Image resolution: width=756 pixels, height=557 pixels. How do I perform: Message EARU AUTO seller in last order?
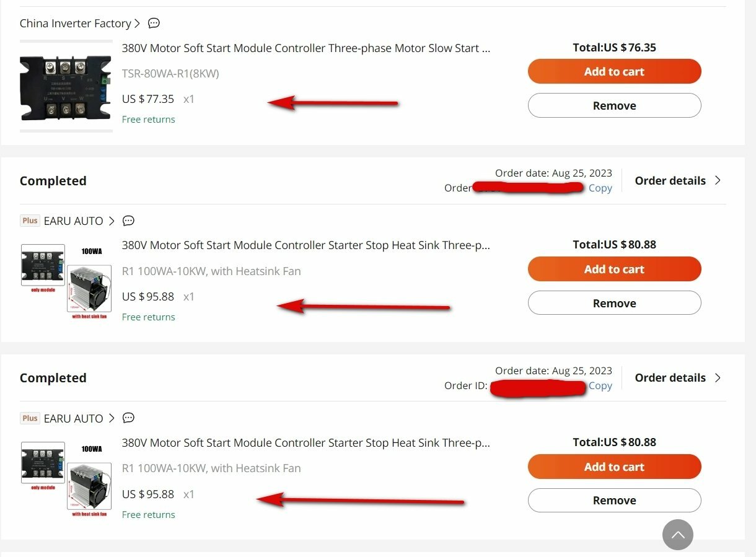128,418
